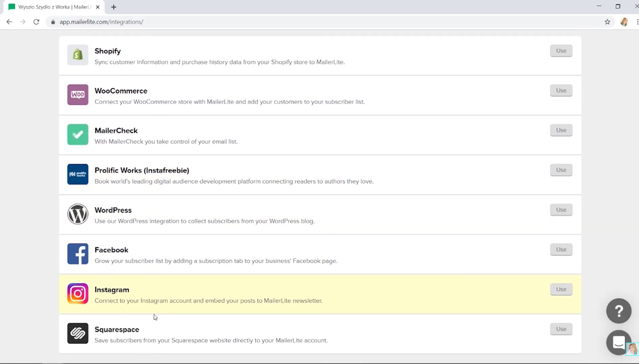639x364 pixels.
Task: Go back to the previous page
Action: [x=9, y=22]
